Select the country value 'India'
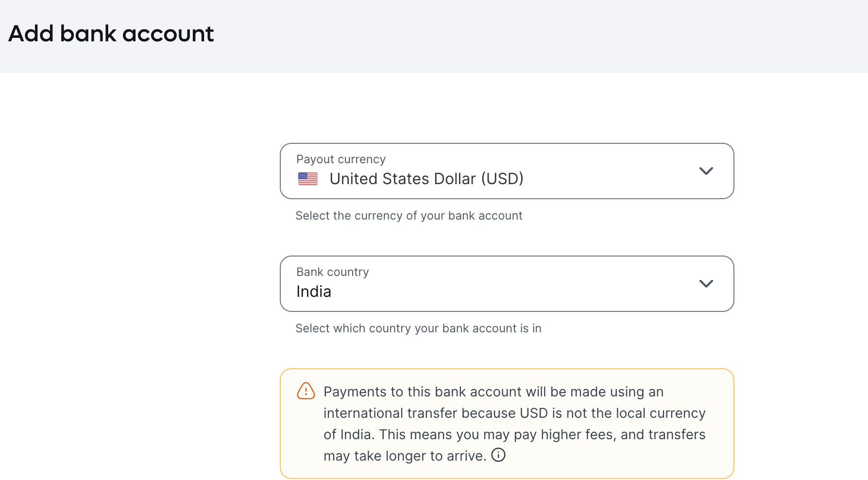868x480 pixels. coord(314,291)
